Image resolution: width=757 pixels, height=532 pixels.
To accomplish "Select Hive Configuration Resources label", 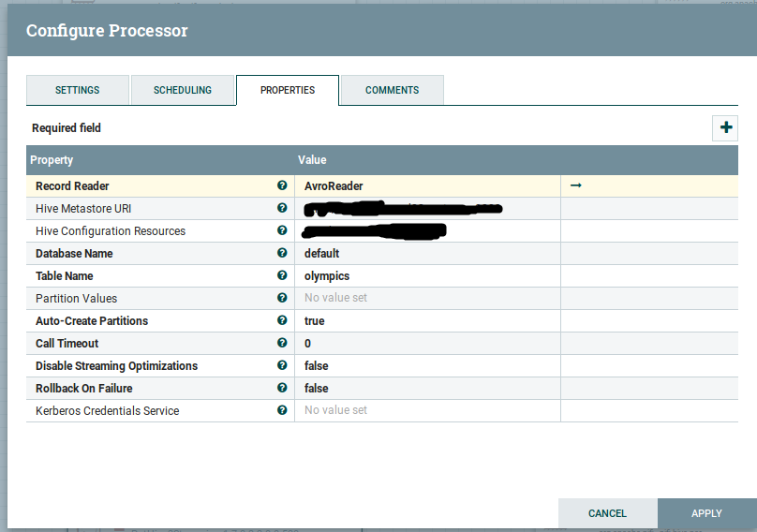I will coord(111,230).
